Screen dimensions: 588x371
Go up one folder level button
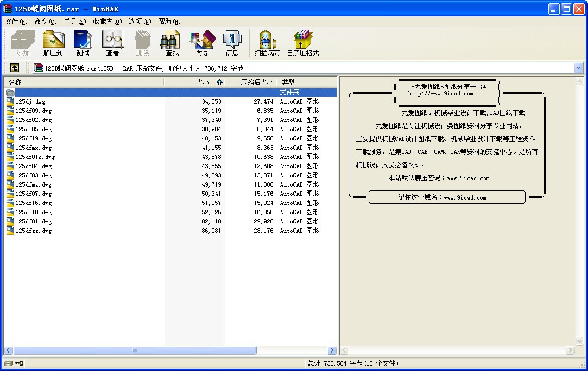[x=15, y=68]
